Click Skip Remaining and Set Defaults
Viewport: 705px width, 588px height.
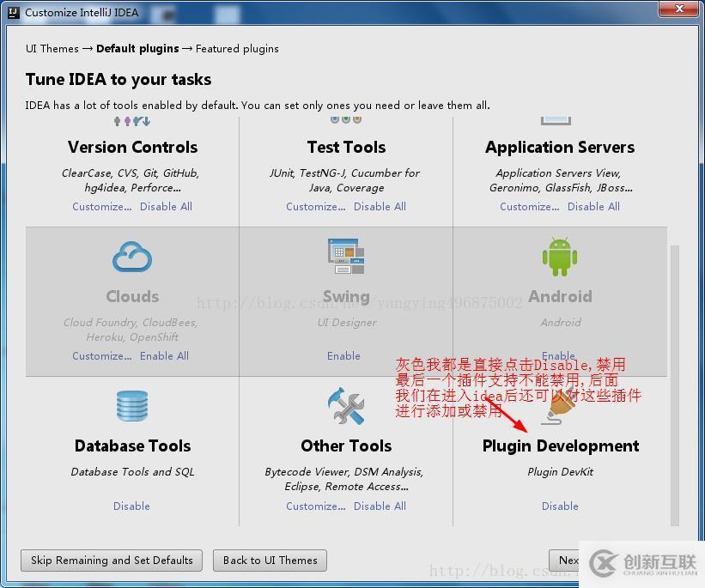(112, 561)
